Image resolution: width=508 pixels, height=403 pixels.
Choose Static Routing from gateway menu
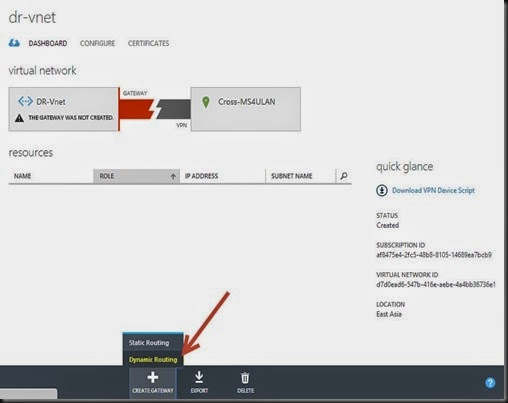(153, 343)
